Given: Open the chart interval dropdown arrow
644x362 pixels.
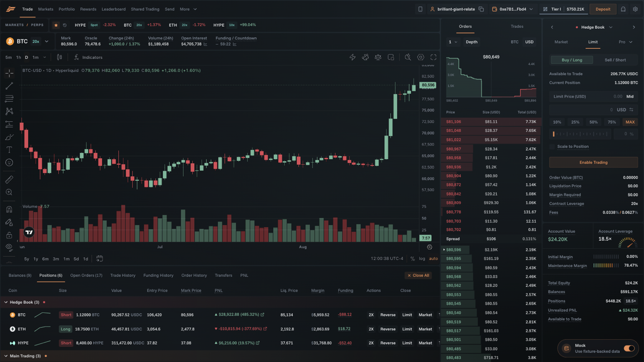Looking at the screenshot, I should (x=45, y=57).
